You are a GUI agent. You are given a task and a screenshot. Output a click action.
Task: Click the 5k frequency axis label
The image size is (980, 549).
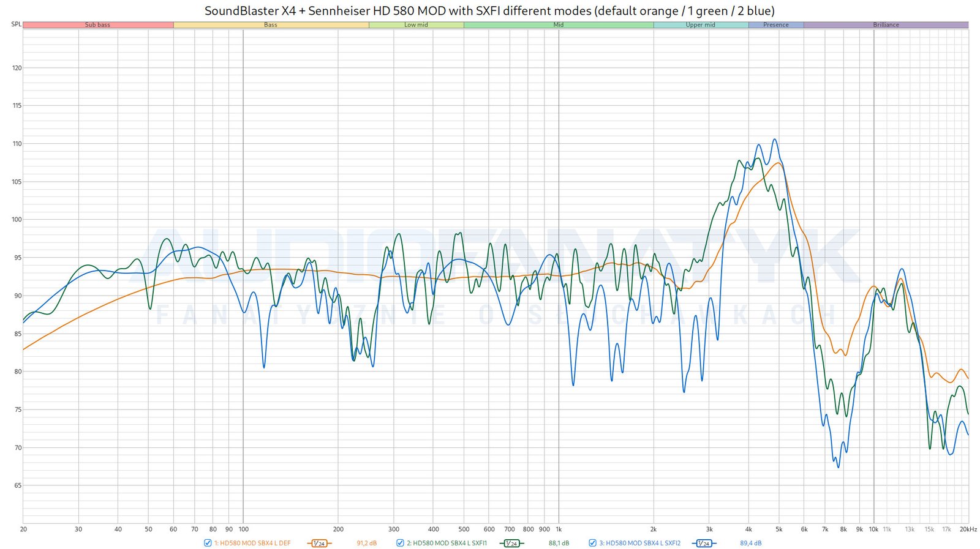click(x=779, y=529)
